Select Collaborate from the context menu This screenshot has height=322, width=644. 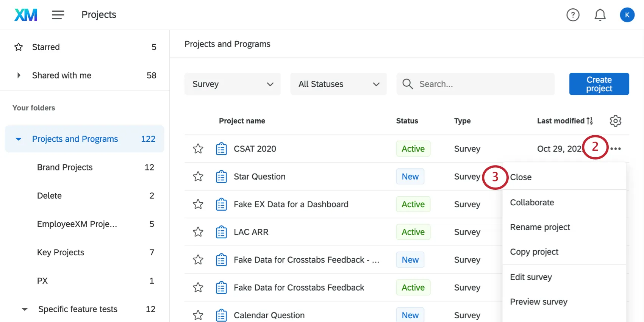tap(532, 202)
